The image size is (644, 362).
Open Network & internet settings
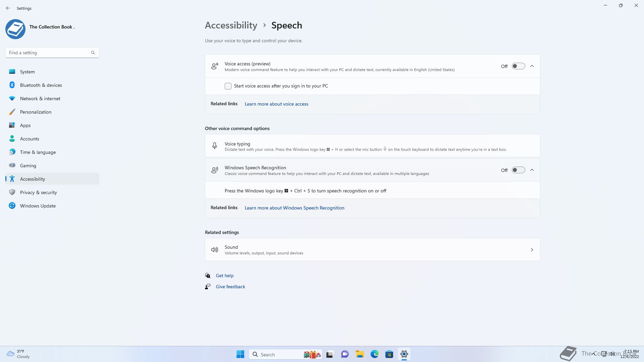(52, 98)
